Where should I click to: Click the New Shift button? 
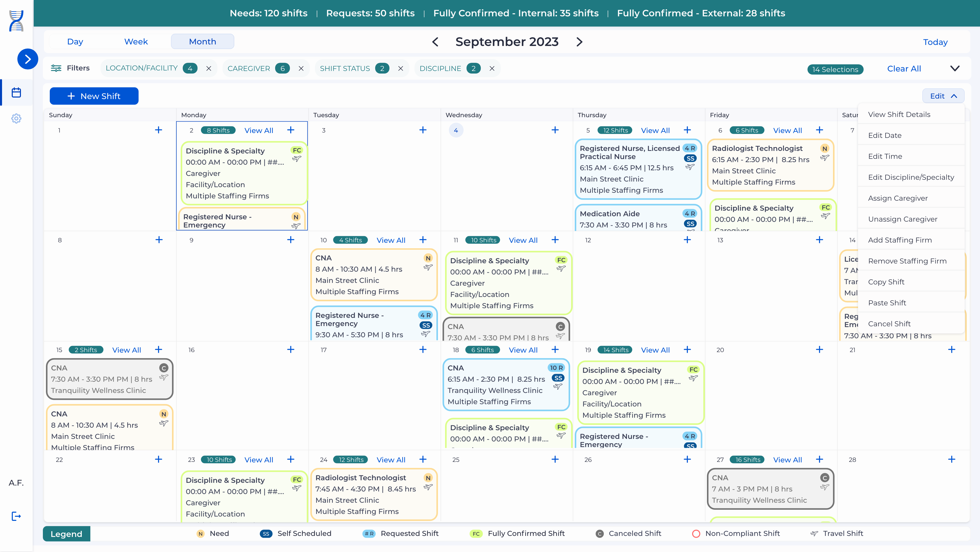[x=94, y=96]
